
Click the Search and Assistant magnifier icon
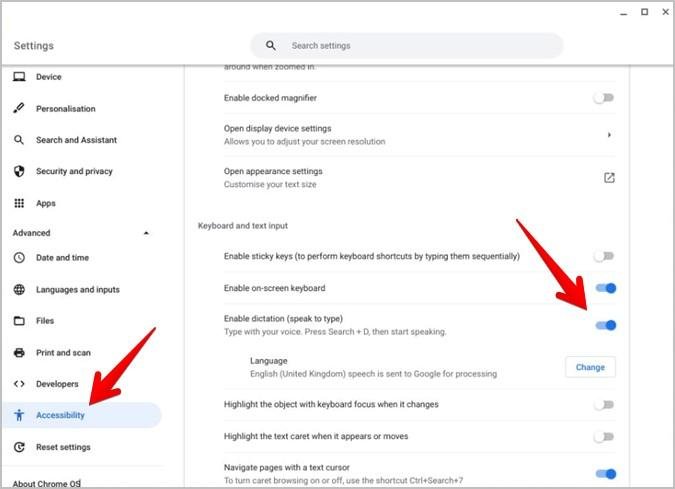click(19, 140)
